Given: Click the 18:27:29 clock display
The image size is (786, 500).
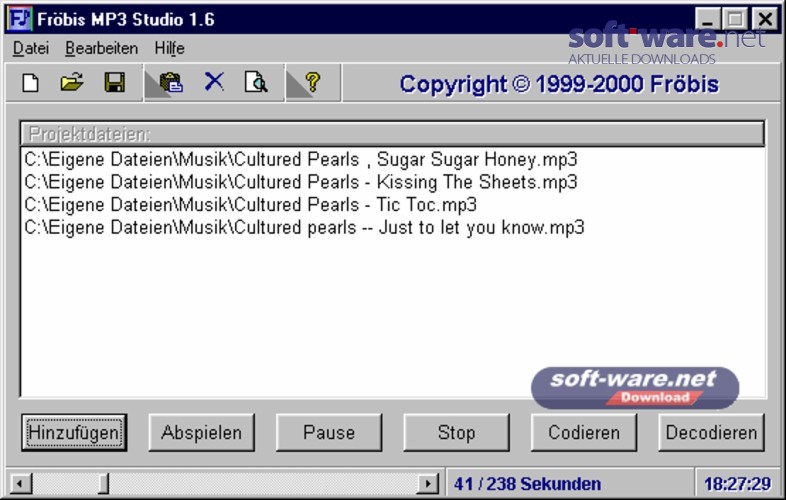Looking at the screenshot, I should (737, 484).
